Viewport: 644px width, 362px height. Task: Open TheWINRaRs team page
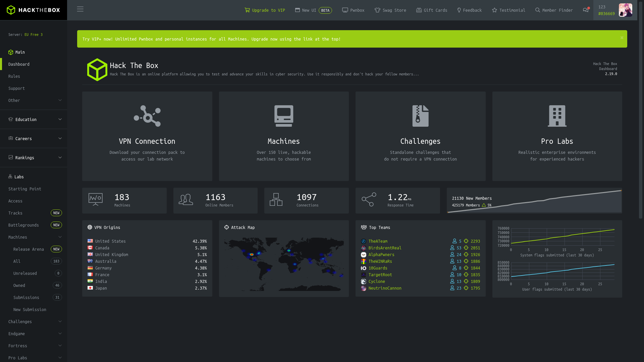380,261
